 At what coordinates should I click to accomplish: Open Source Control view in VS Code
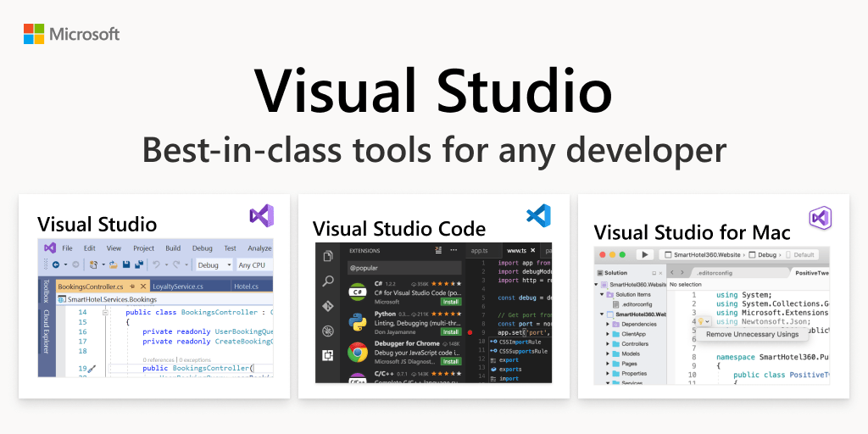(x=328, y=306)
